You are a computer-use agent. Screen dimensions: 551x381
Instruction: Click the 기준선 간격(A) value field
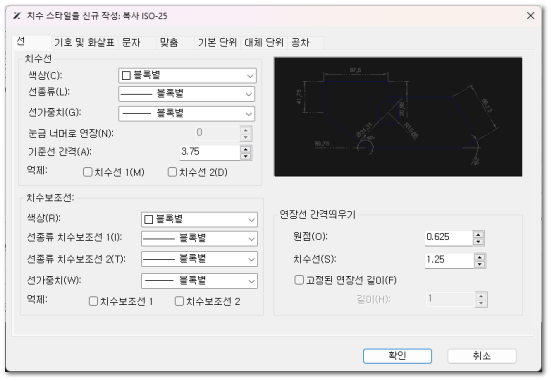pos(210,152)
